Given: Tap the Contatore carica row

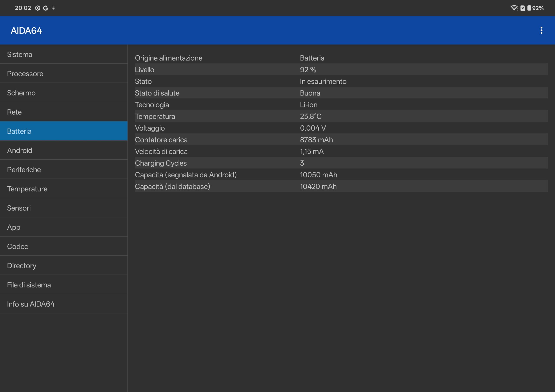Looking at the screenshot, I should pyautogui.click(x=341, y=140).
